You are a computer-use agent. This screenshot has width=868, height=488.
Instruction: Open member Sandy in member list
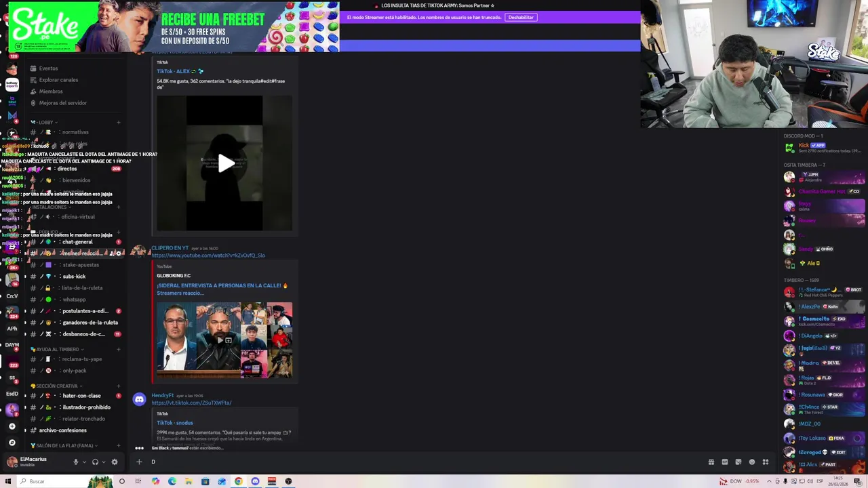coord(823,249)
